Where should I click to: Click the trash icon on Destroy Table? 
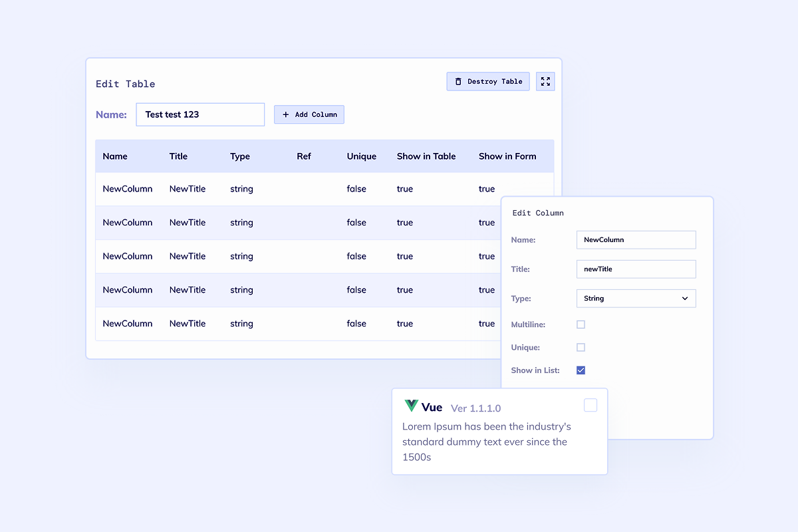(458, 81)
